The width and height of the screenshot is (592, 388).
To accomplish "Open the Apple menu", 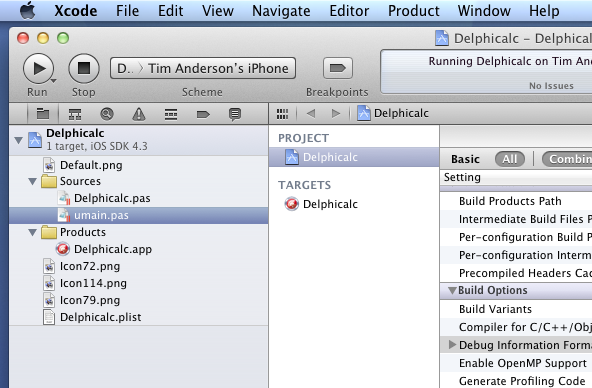I will pyautogui.click(x=27, y=11).
